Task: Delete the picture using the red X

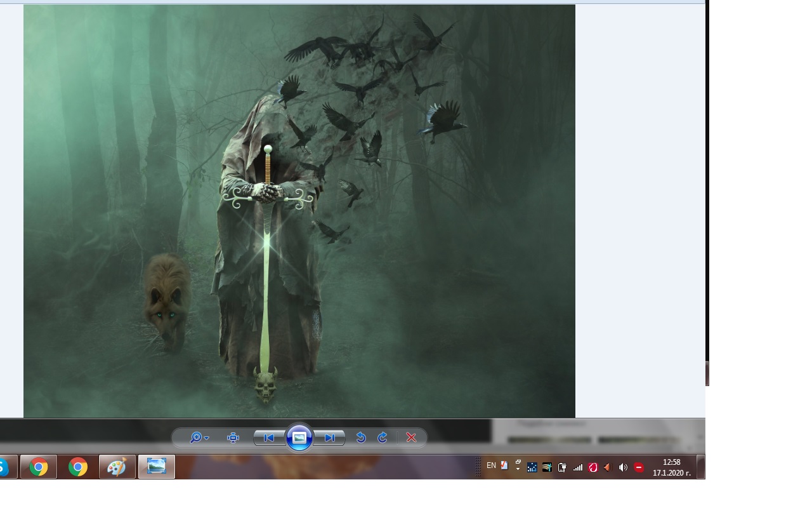Action: pyautogui.click(x=411, y=438)
